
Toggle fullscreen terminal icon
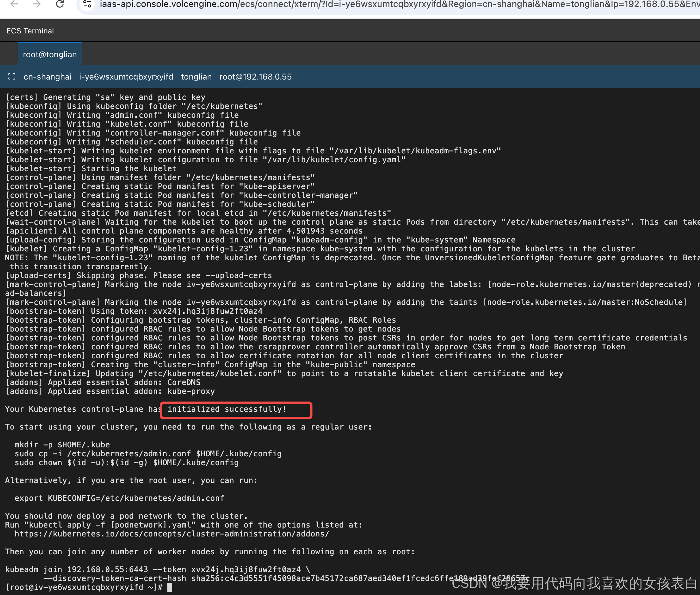(x=12, y=77)
